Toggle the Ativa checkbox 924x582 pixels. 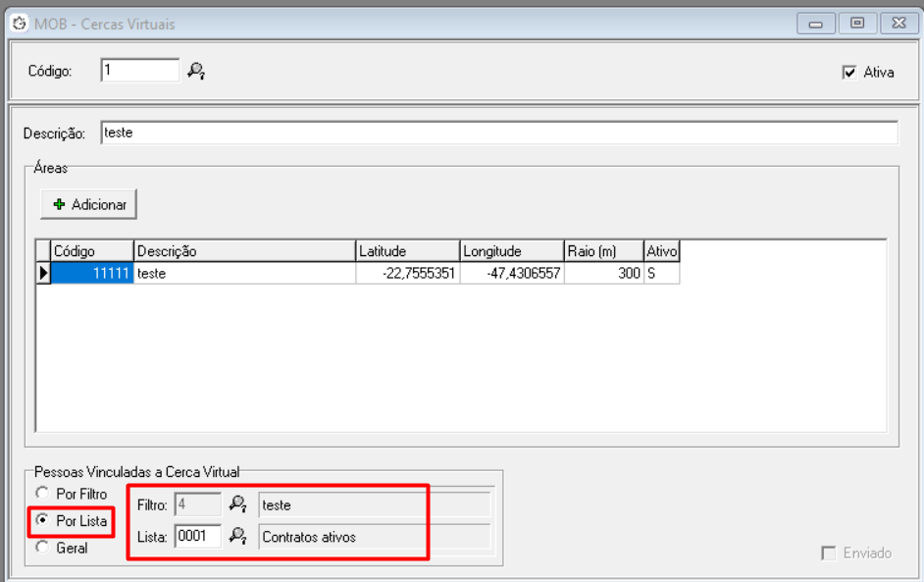[849, 72]
